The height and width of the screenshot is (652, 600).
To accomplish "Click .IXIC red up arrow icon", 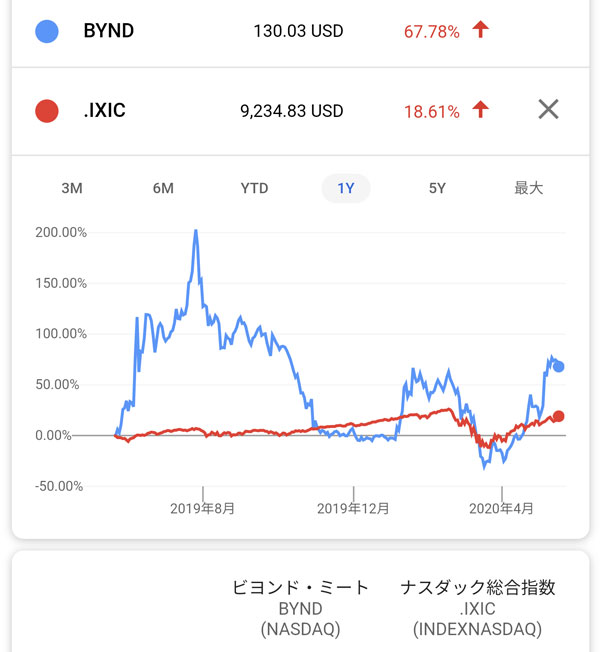I will (x=481, y=110).
